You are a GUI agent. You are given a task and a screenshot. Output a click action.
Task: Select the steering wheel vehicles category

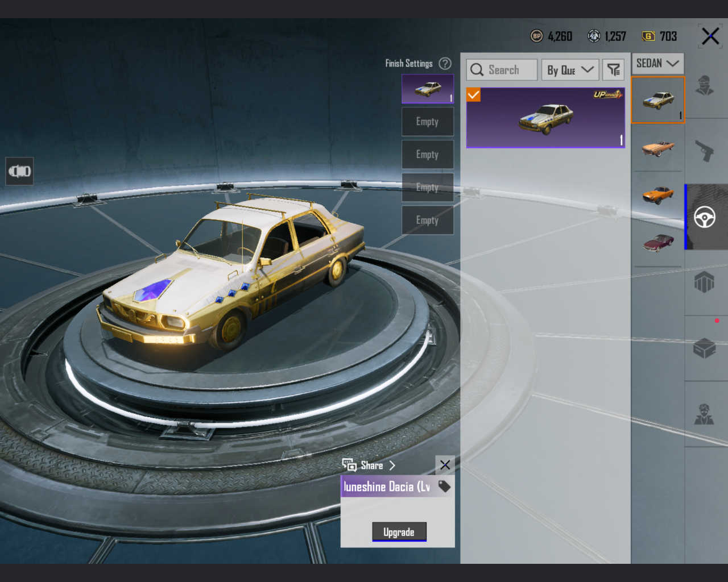(705, 217)
